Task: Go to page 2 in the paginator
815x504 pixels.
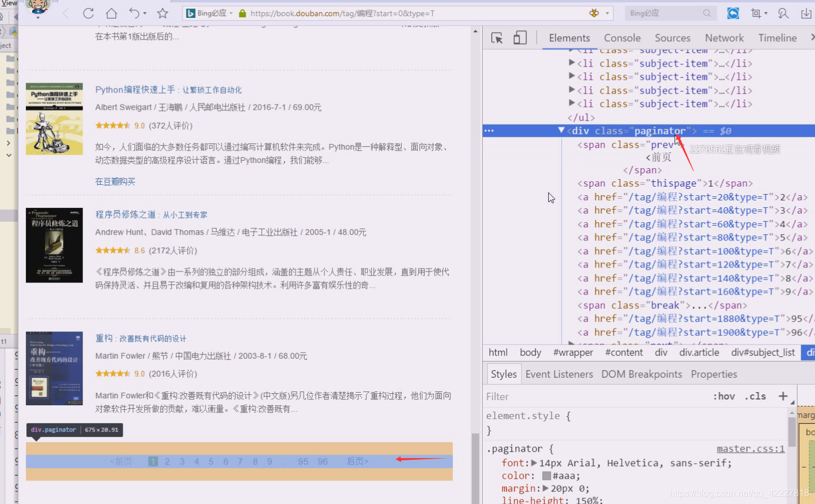Action: tap(168, 462)
